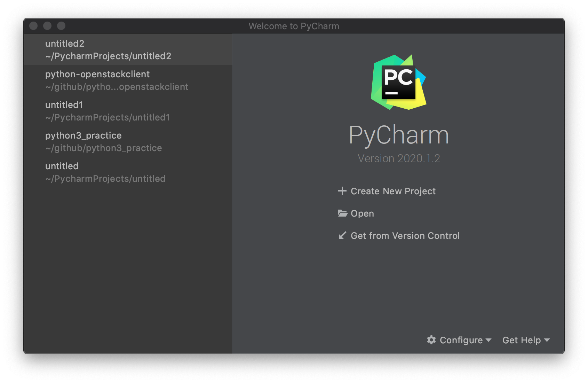The height and width of the screenshot is (383, 588).
Task: Click the Create New Project label
Action: point(393,191)
